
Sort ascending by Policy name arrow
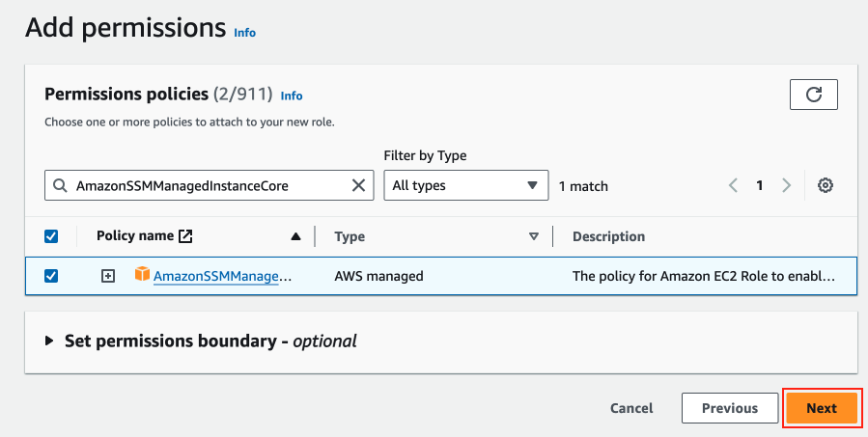click(295, 236)
